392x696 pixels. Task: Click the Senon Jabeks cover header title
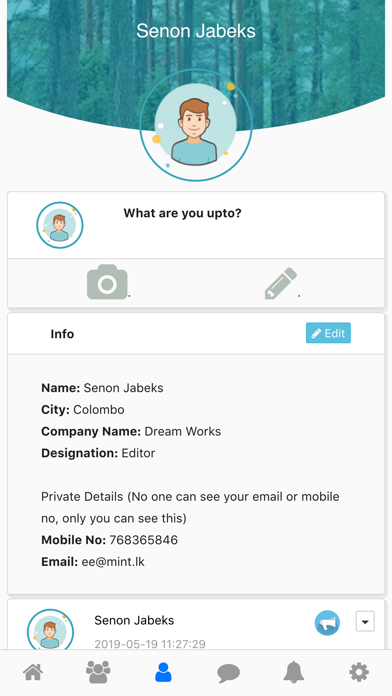(x=196, y=31)
